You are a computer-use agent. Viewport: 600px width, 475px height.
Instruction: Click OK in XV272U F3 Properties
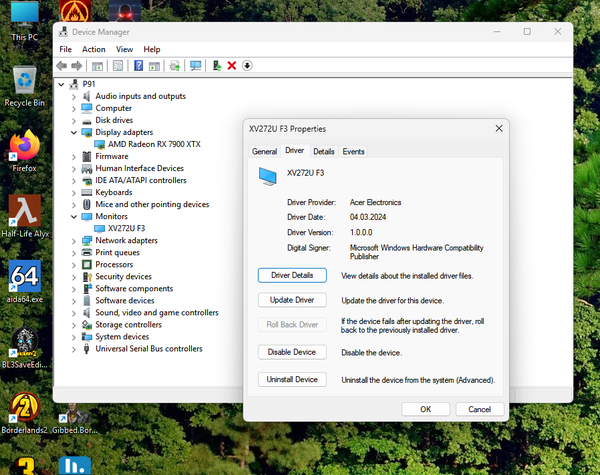coord(426,409)
